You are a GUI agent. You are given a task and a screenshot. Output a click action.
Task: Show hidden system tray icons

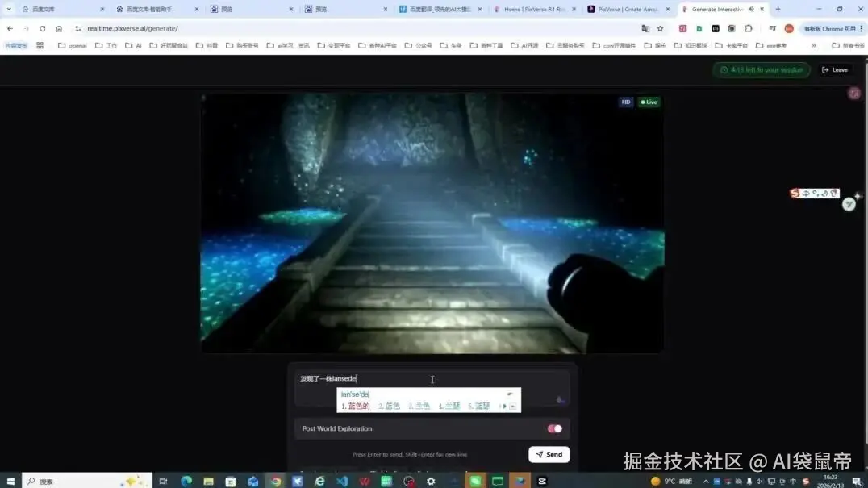click(706, 481)
